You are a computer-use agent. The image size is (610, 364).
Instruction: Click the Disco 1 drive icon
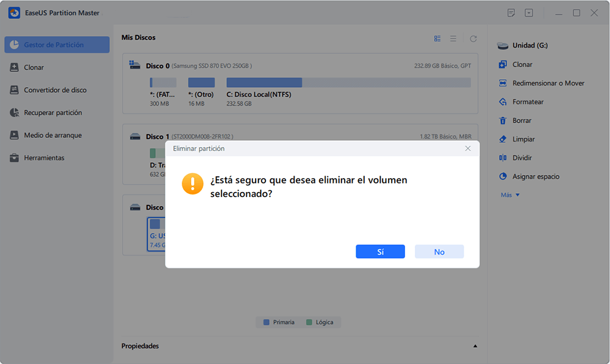[x=135, y=137]
